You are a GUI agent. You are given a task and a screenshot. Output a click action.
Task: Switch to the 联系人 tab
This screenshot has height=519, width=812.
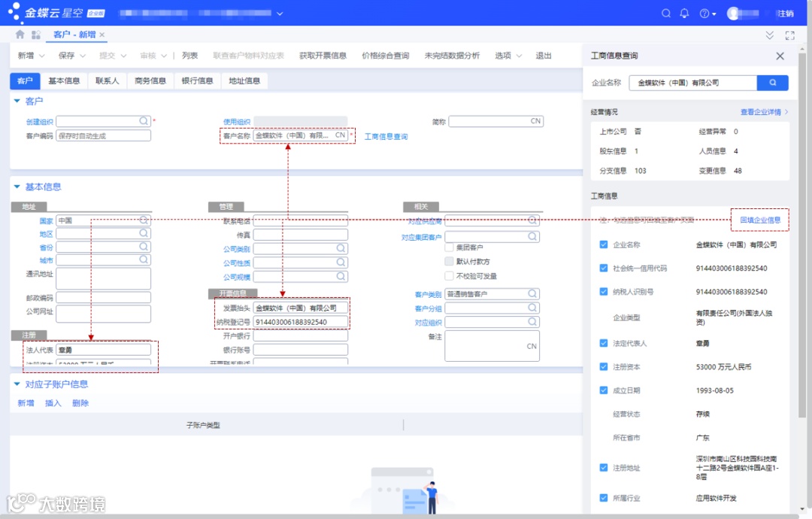click(108, 80)
